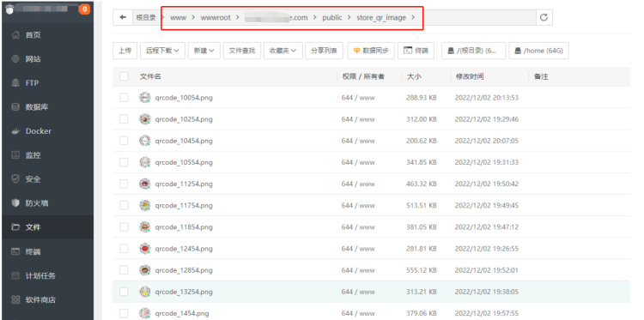Click permission 644 / www of qrcode_11854.png
Viewport: 644px width, 320px height.
[x=358, y=226]
